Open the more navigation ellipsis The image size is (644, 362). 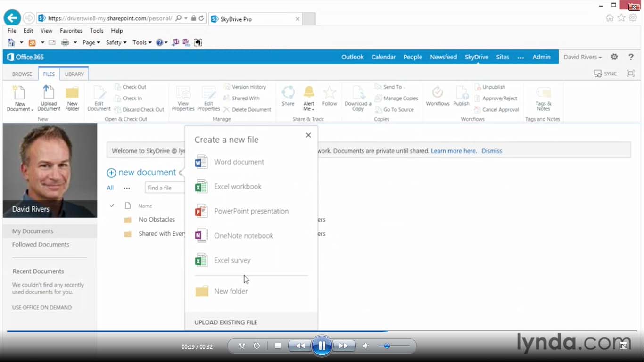pos(520,57)
